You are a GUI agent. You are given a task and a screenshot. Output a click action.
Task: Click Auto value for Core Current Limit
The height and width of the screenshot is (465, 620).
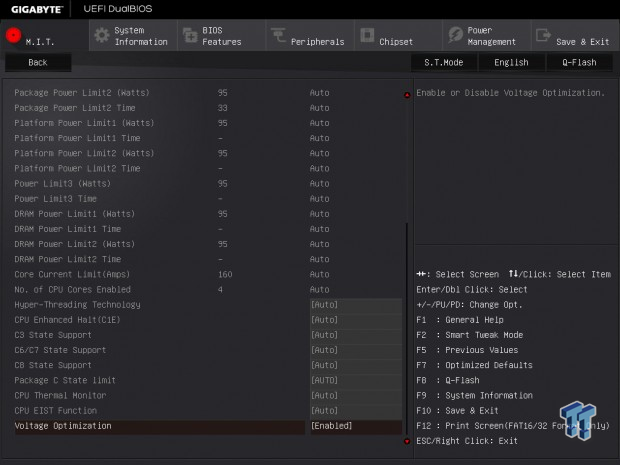[x=319, y=274]
